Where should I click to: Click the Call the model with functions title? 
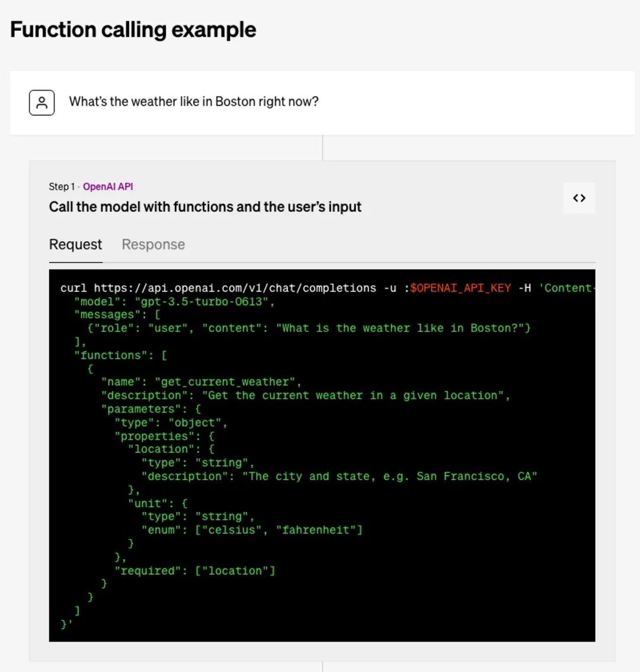click(205, 207)
